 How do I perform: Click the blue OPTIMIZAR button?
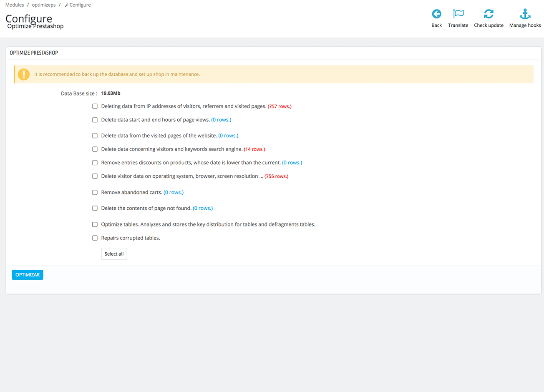pyautogui.click(x=28, y=275)
